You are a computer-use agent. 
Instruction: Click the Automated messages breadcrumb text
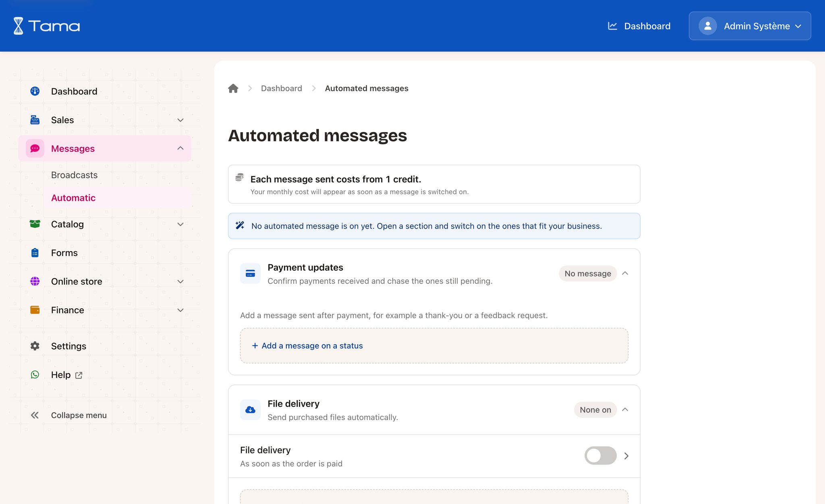coord(367,89)
